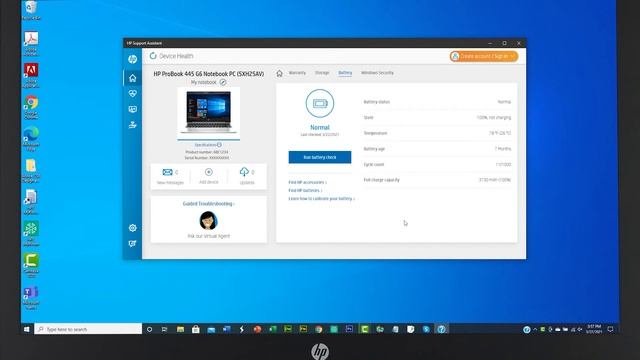Viewport: 640px width, 360px height.
Task: Open File Explorer from the taskbar
Action: click(x=180, y=329)
